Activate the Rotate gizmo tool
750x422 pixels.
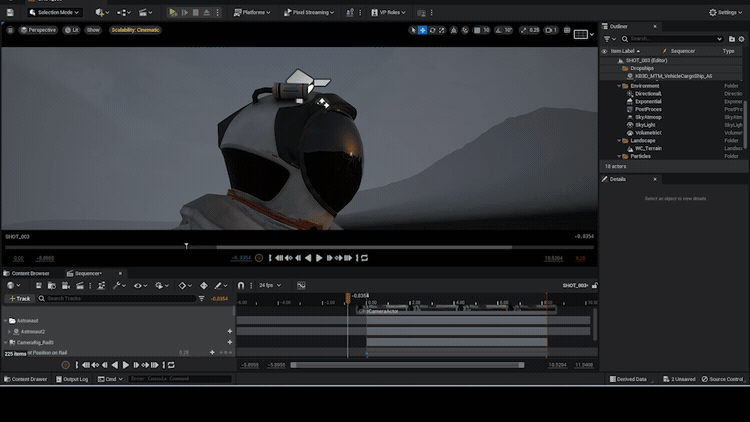point(432,30)
